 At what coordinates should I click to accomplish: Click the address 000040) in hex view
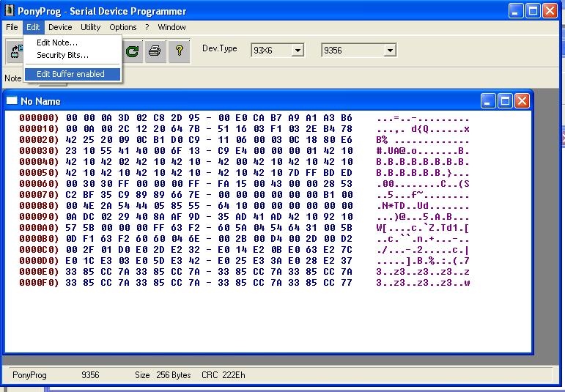pos(39,162)
